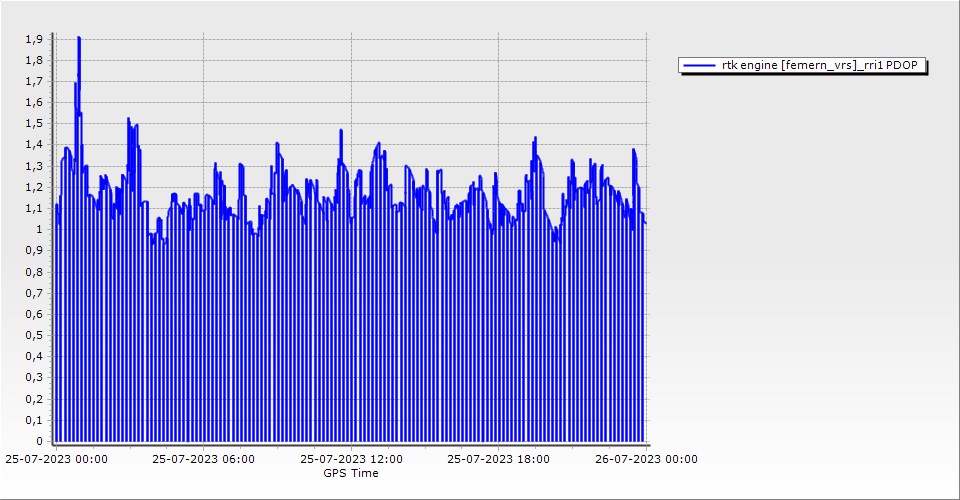
Task: Click the blue line sample in the legend
Action: (x=700, y=65)
